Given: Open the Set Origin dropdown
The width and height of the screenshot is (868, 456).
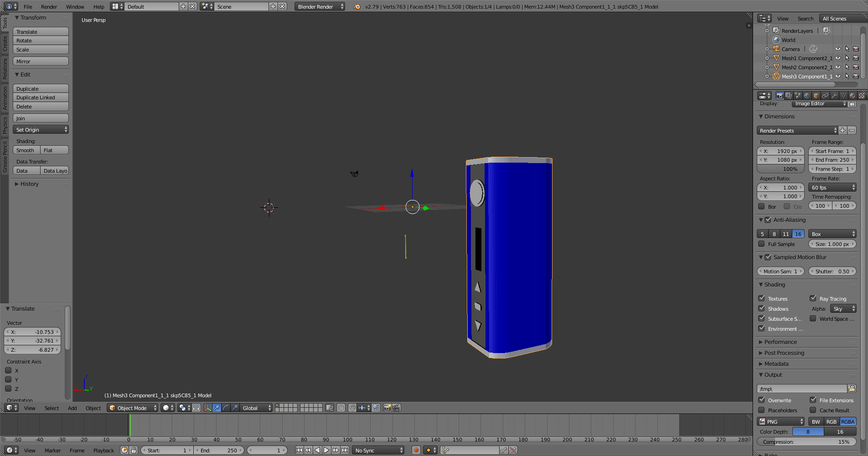Looking at the screenshot, I should click(41, 130).
